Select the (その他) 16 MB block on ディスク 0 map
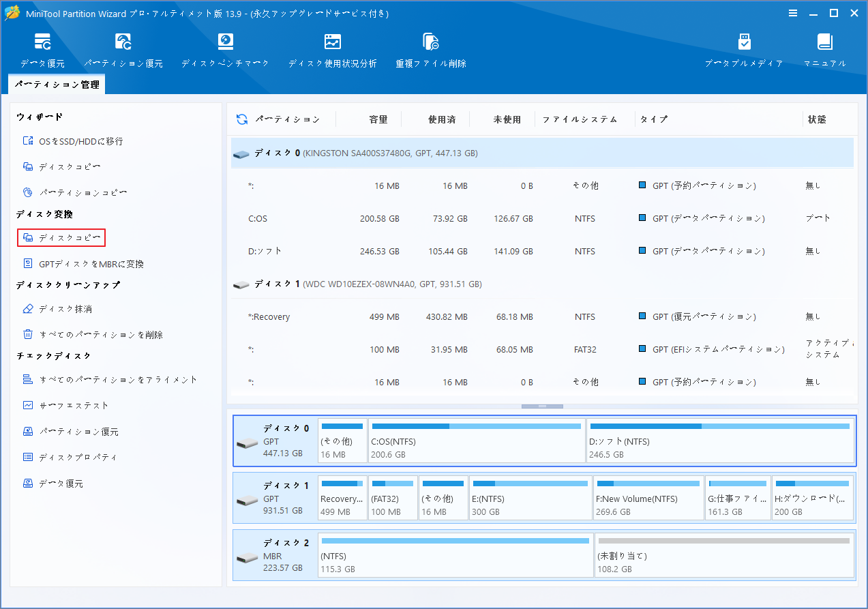This screenshot has height=609, width=868. [x=342, y=441]
